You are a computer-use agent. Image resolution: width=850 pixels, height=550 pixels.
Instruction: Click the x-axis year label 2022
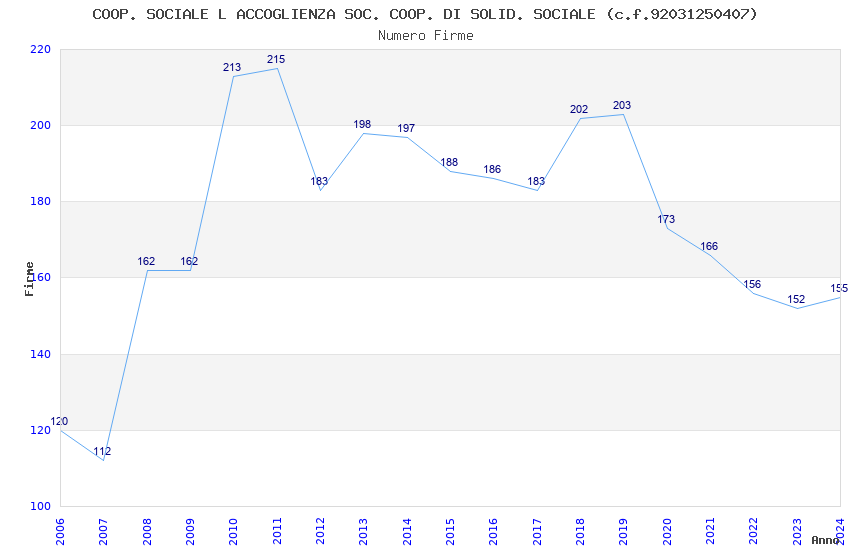click(x=754, y=532)
